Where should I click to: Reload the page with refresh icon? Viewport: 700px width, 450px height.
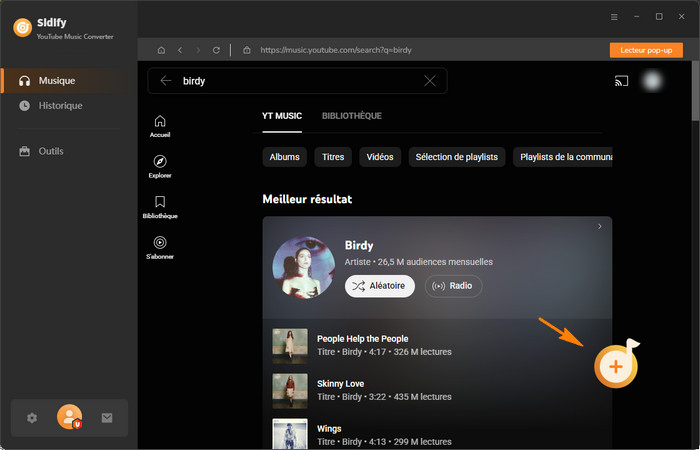point(216,49)
